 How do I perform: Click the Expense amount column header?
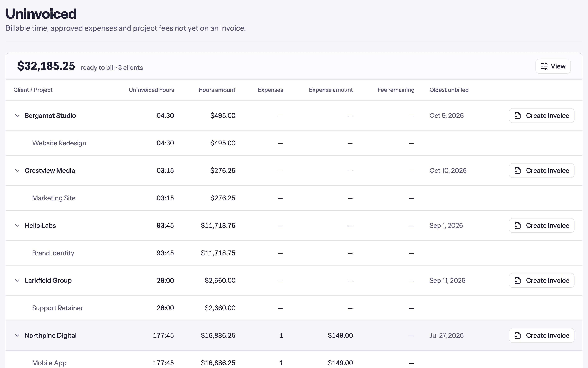click(331, 90)
